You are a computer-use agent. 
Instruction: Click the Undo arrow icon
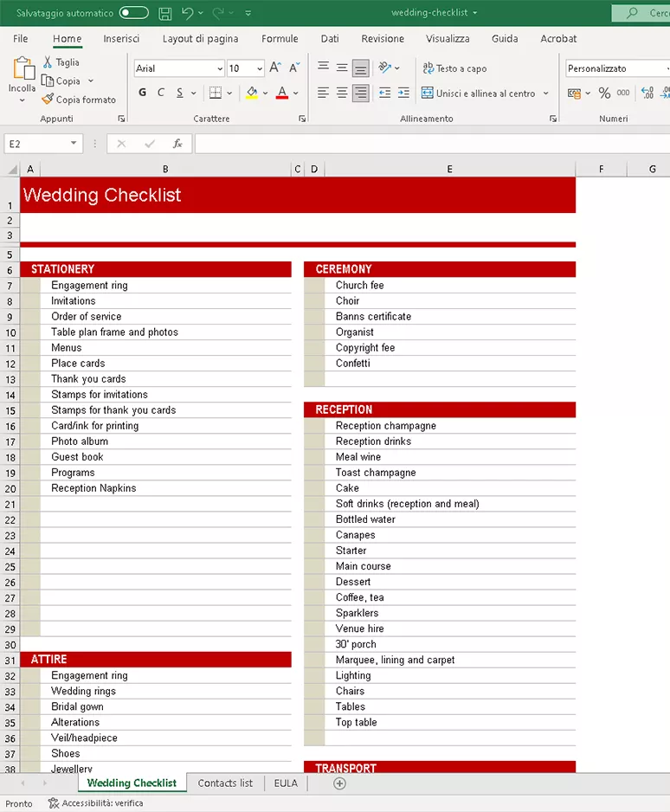(x=188, y=13)
